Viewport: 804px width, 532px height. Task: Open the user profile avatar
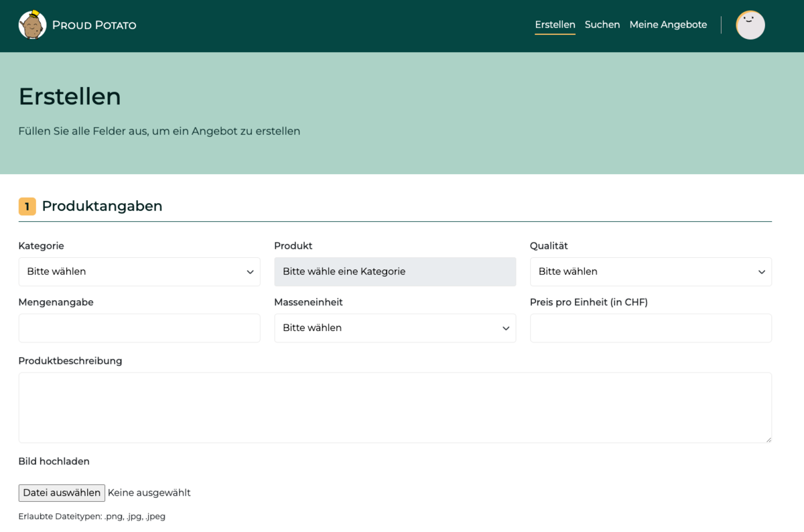pos(750,25)
